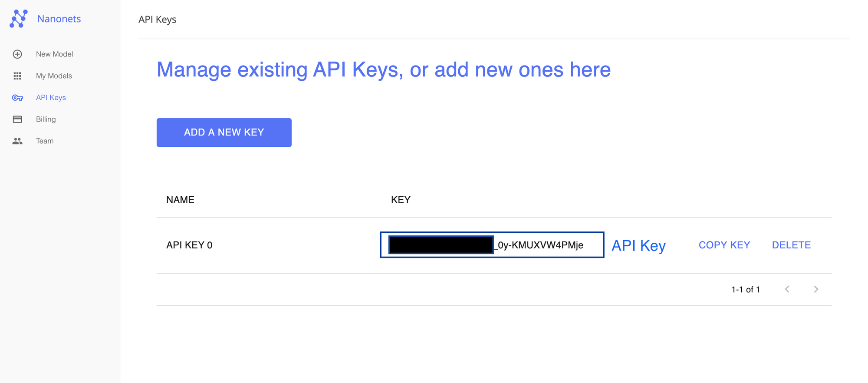868x383 pixels.
Task: Click the Team people icon
Action: point(17,141)
